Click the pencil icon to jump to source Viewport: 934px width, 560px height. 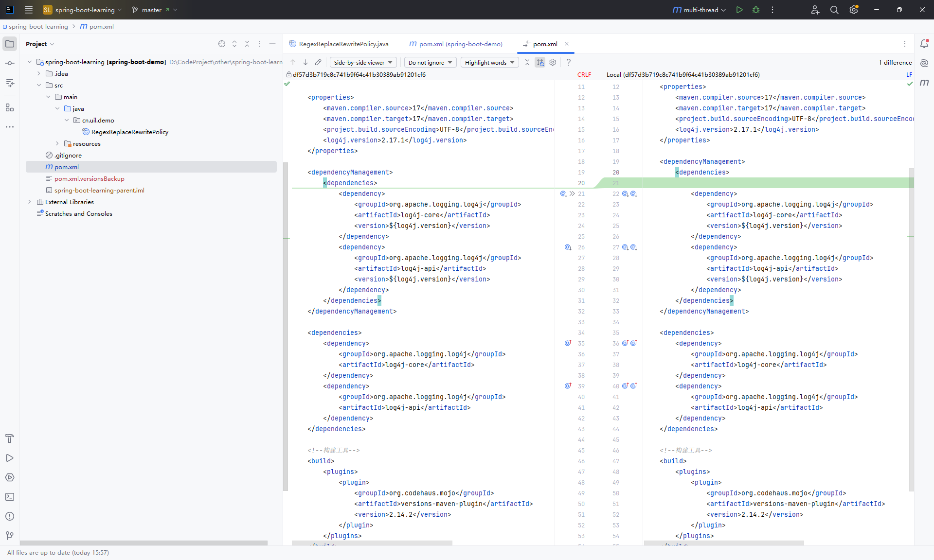pyautogui.click(x=318, y=62)
